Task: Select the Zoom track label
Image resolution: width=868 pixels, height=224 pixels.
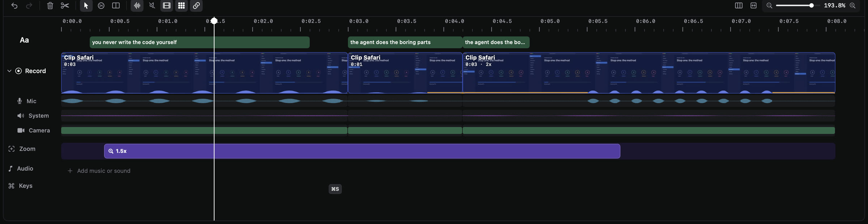Action: [27, 149]
